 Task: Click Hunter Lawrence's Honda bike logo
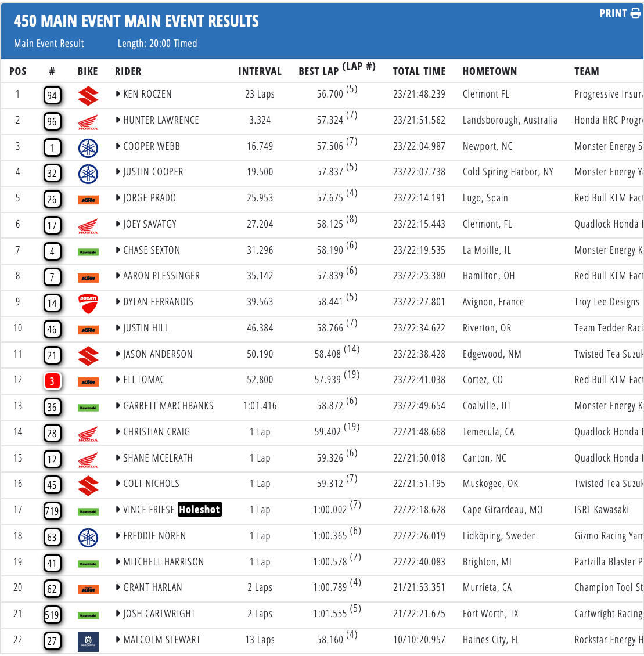[x=88, y=122]
